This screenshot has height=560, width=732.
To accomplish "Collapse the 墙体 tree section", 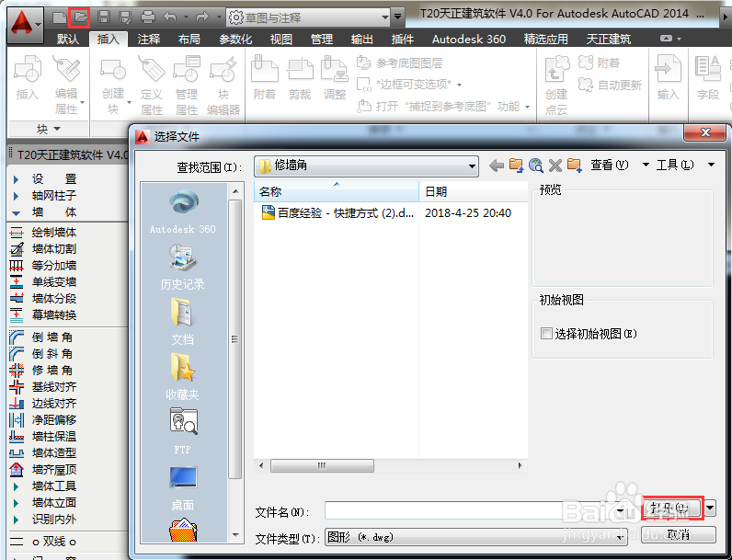I will (17, 212).
